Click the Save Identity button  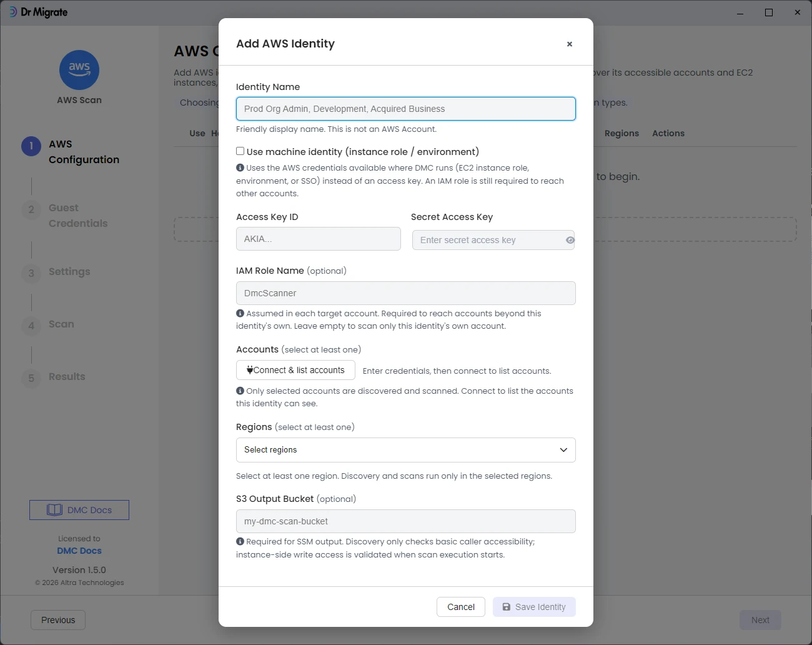pyautogui.click(x=534, y=607)
